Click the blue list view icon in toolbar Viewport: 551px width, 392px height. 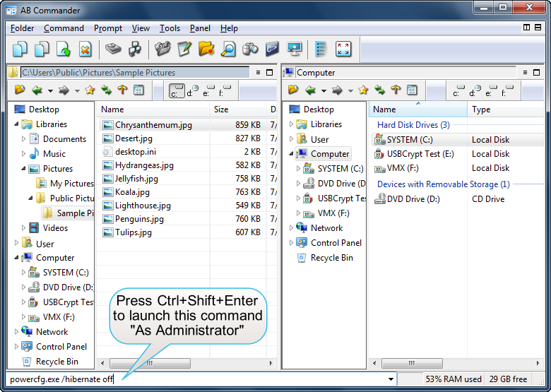click(321, 49)
